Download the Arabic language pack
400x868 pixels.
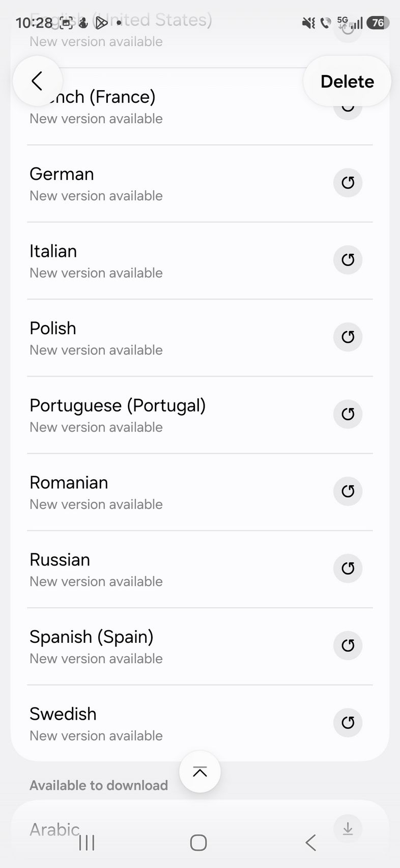(x=348, y=829)
